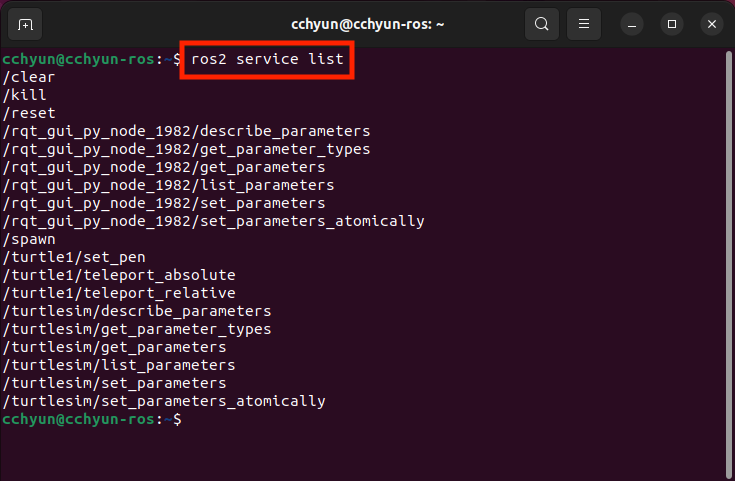Click the /turtlesim/set_parameters line

click(114, 383)
